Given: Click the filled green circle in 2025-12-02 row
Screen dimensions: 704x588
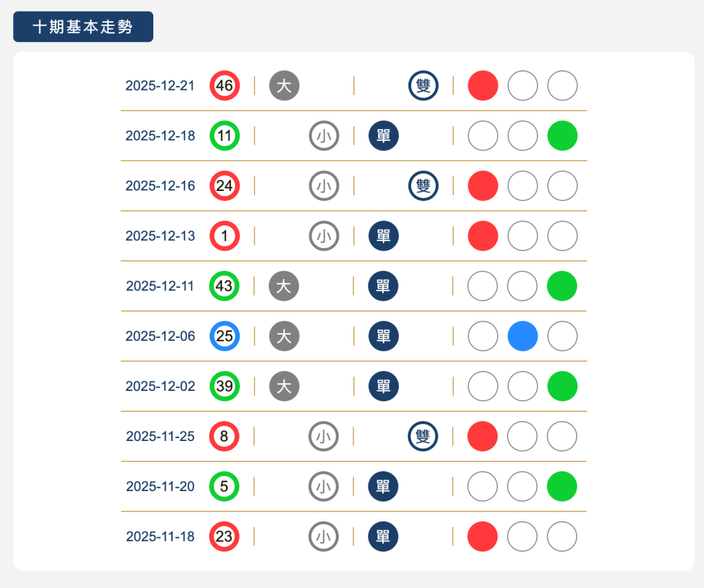Looking at the screenshot, I should tap(562, 386).
